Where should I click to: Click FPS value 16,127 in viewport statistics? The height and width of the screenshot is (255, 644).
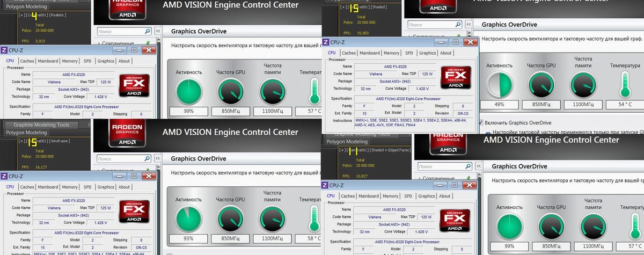(41, 167)
